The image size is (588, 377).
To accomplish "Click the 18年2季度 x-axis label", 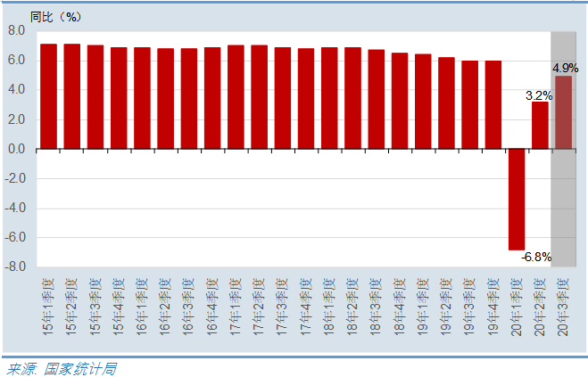I will pyautogui.click(x=352, y=307).
